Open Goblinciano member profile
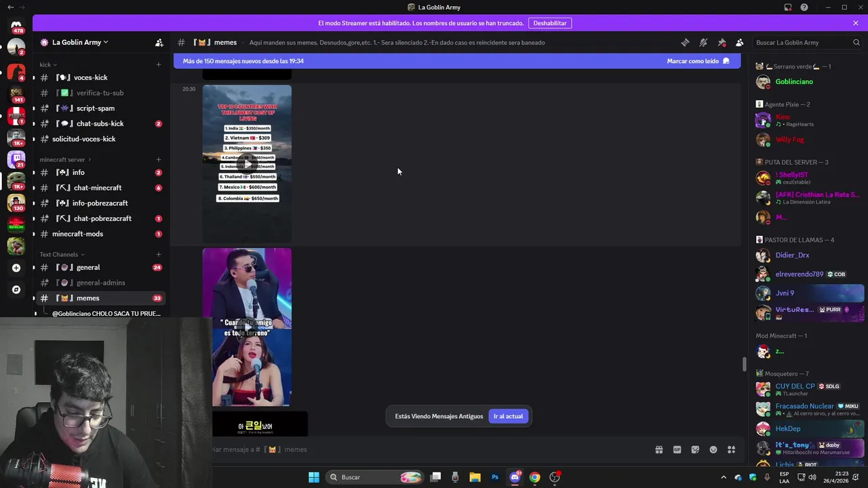868x488 pixels. click(x=808, y=81)
